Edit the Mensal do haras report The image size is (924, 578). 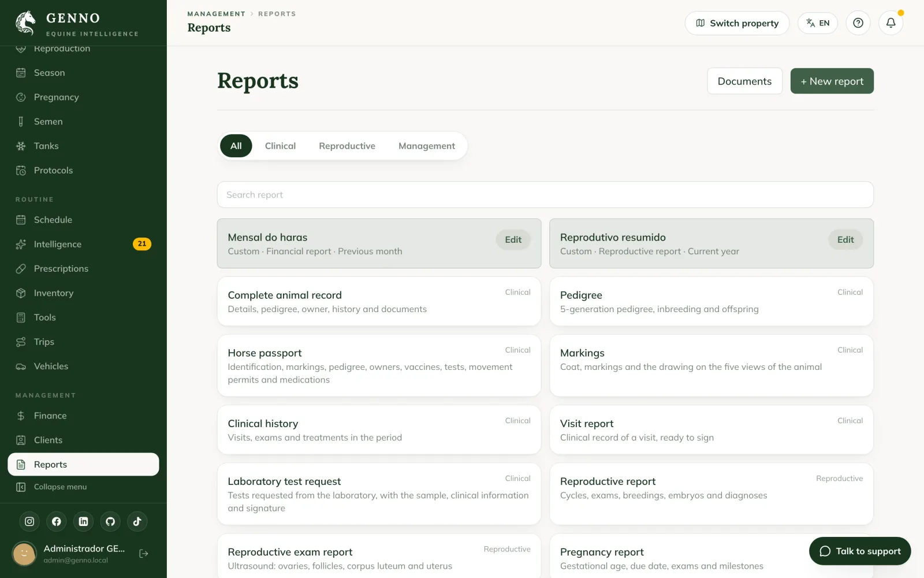(513, 240)
